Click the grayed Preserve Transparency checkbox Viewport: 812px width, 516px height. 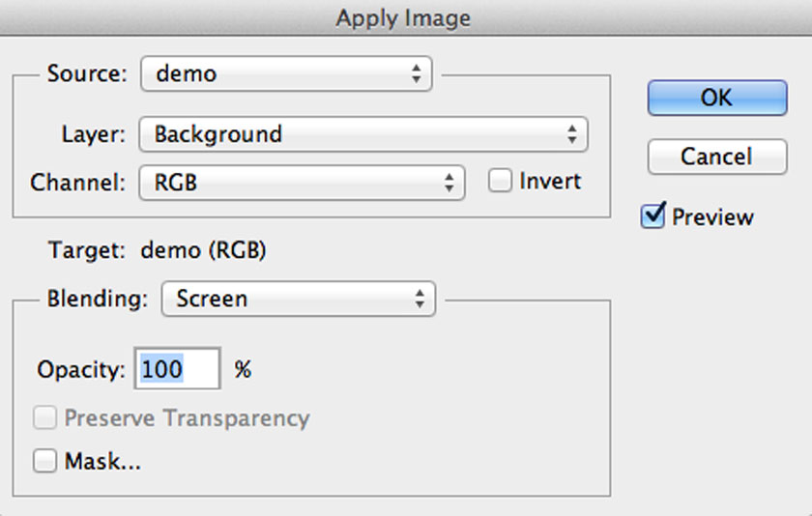click(x=45, y=418)
